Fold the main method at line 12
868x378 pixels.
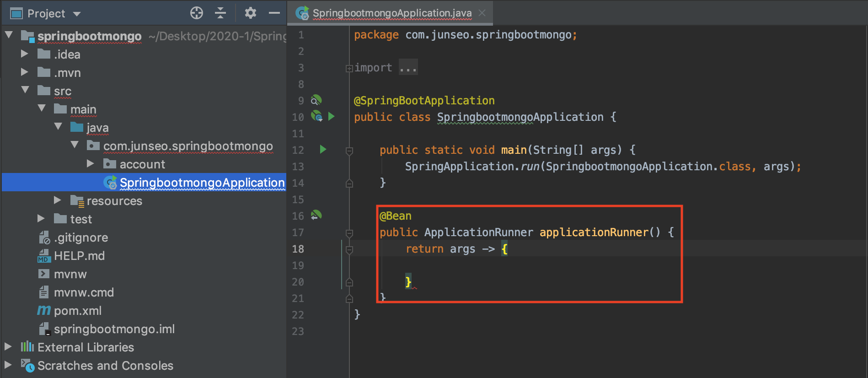349,151
